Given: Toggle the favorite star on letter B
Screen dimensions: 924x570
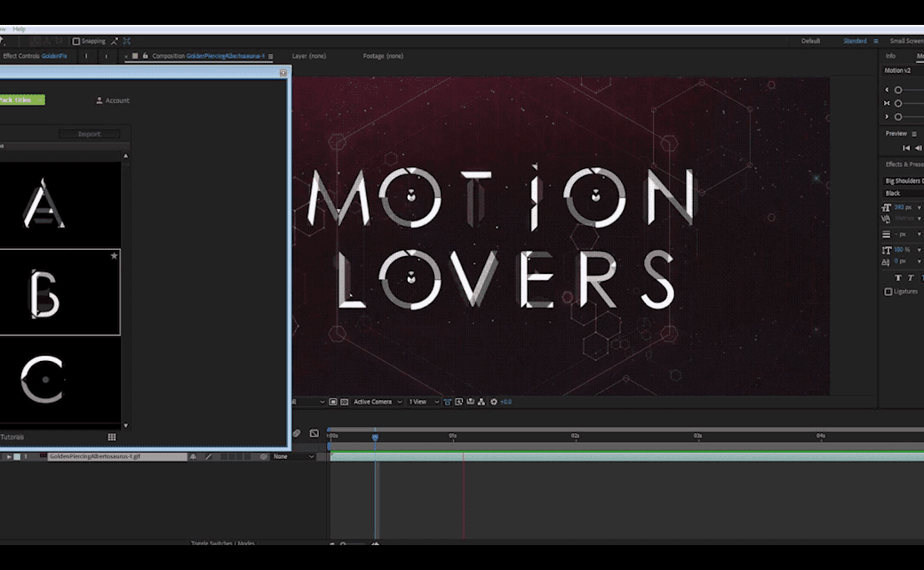Looking at the screenshot, I should coord(114,255).
